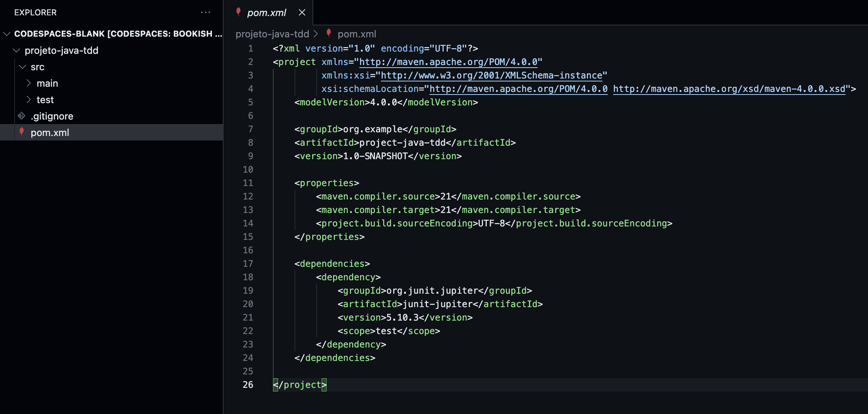Image resolution: width=868 pixels, height=414 pixels.
Task: Collapse the projeto-java-tdd folder
Action: pos(16,50)
